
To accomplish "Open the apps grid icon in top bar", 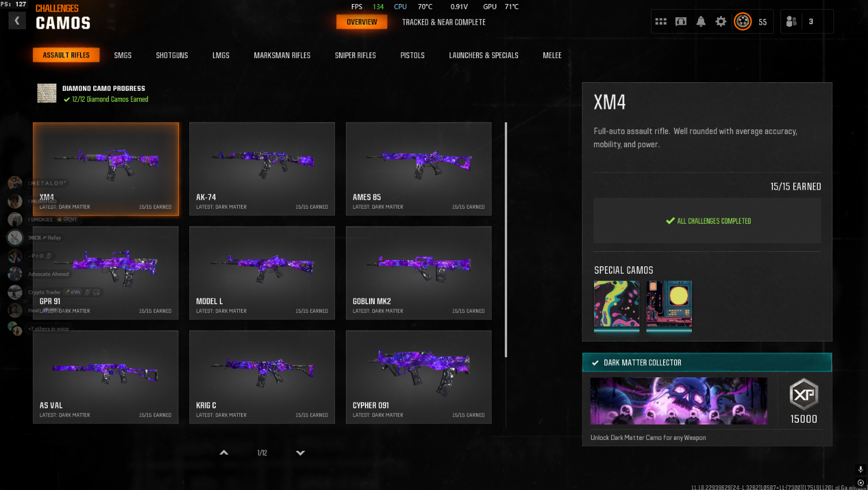I will click(x=660, y=21).
